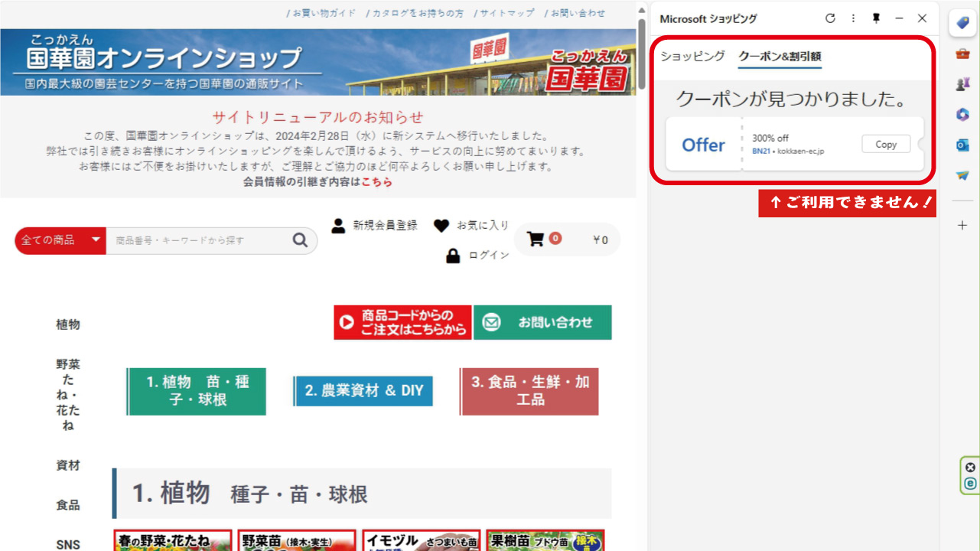Switch to the ショッピング tab
This screenshot has width=980, height=551.
coord(692,56)
